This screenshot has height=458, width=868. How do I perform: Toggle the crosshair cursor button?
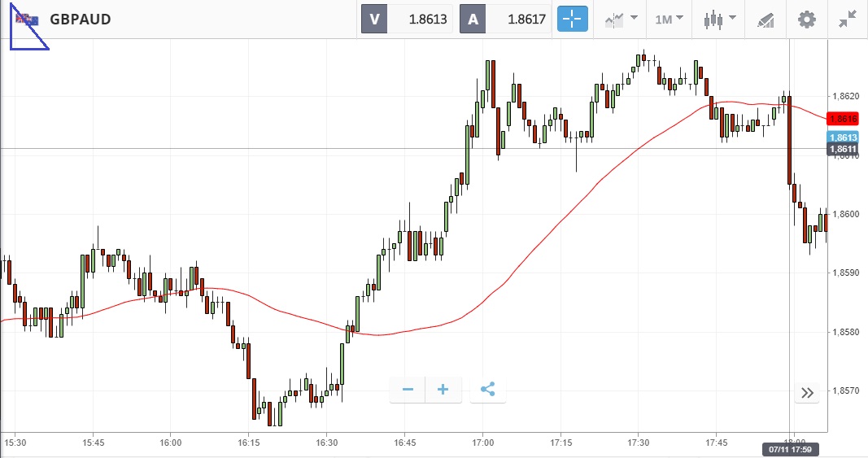point(572,19)
